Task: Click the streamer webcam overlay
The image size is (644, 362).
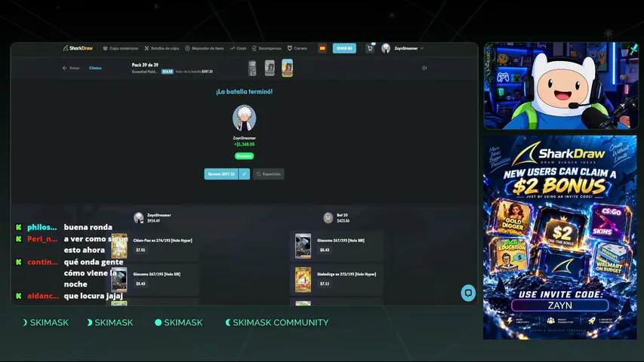Action: pyautogui.click(x=561, y=86)
